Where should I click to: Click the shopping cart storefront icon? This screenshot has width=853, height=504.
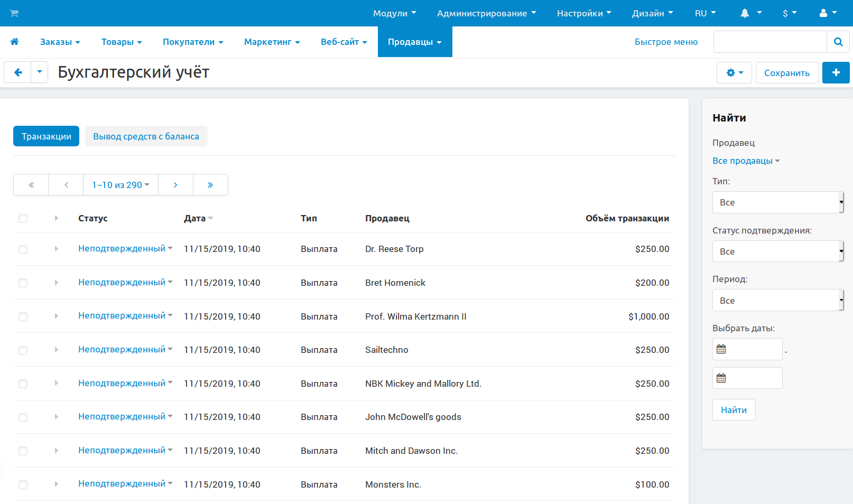tap(14, 13)
